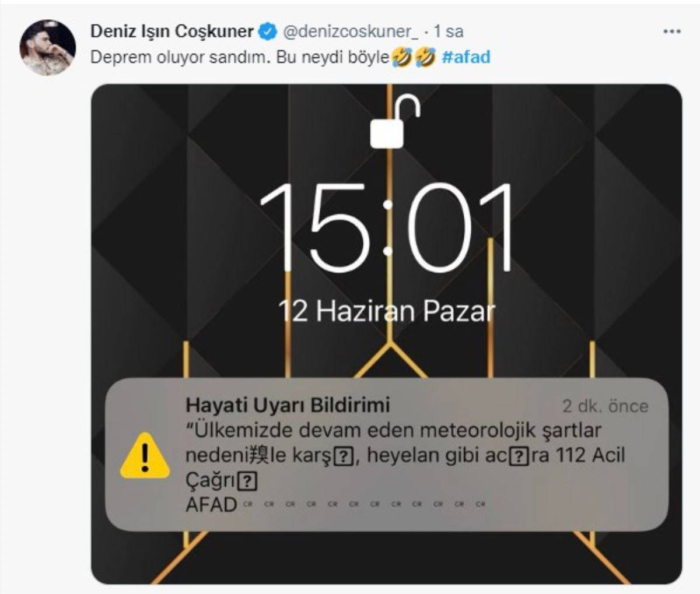Click the '112 Acil' text in the alert

tap(590, 455)
